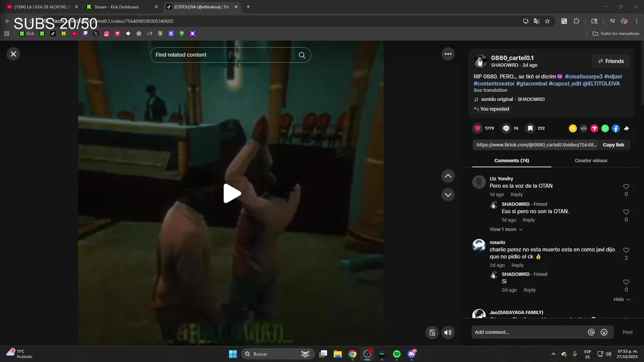Go to previous video with up arrow

click(x=448, y=176)
